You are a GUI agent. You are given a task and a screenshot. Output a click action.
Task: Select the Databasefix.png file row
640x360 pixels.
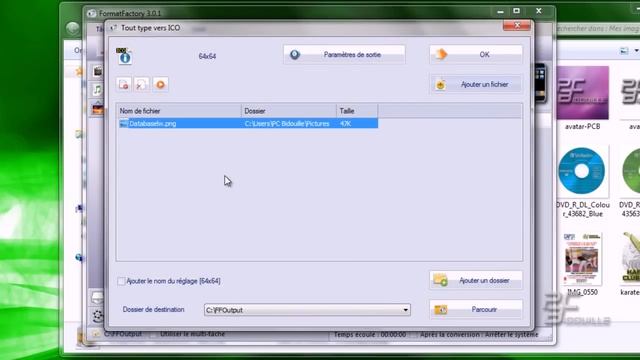[x=247, y=124]
